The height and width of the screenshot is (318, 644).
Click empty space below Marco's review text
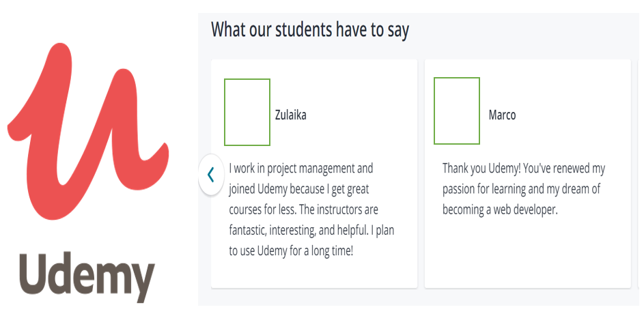click(527, 252)
